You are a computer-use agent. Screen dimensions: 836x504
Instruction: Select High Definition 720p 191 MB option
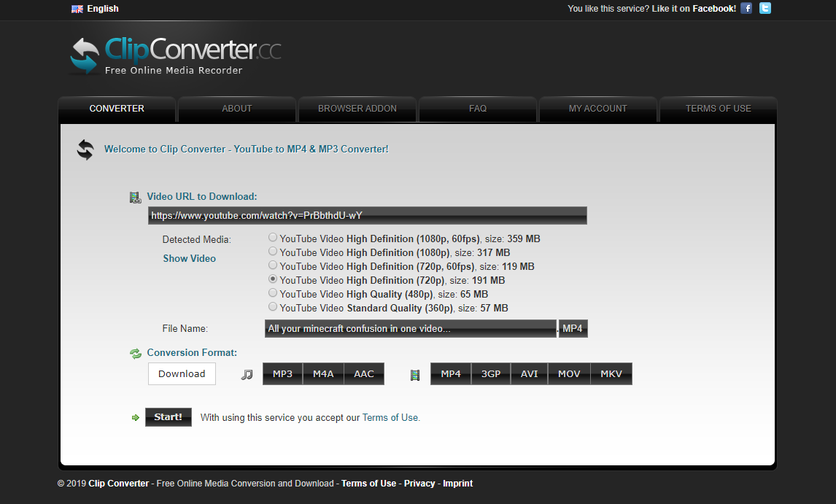pos(272,279)
